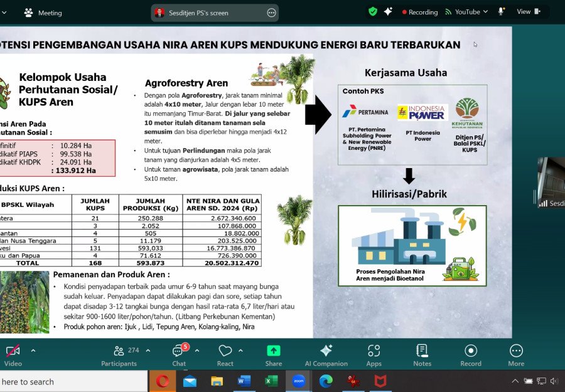
Task: Expand the chevron left of Meeting
Action: click(4, 13)
